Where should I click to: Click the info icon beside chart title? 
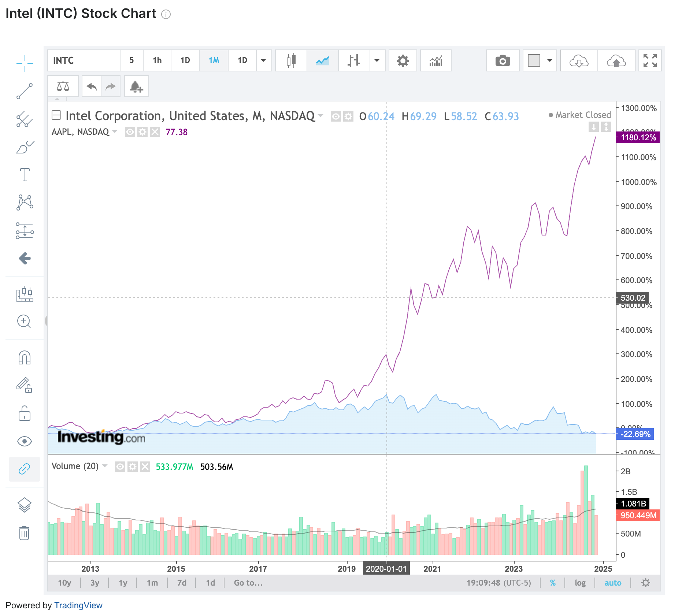[166, 14]
